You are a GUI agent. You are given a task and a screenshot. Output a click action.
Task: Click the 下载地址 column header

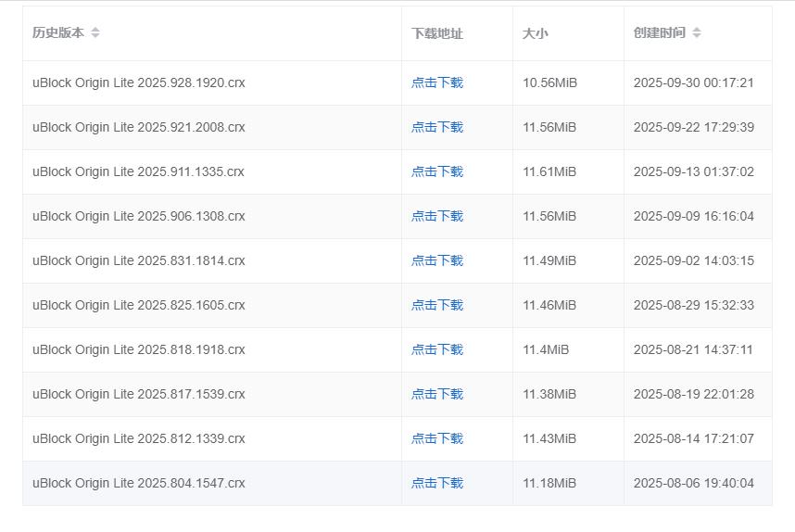[x=437, y=33]
